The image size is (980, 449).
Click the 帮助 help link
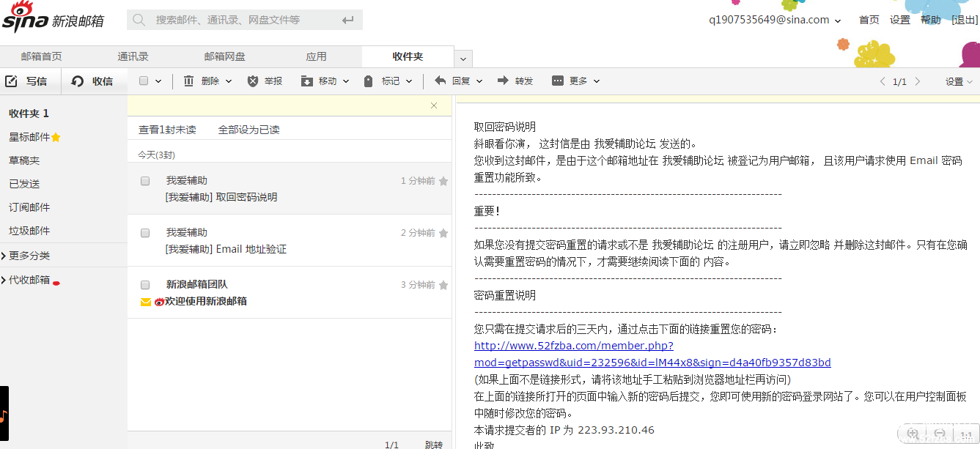pyautogui.click(x=931, y=20)
